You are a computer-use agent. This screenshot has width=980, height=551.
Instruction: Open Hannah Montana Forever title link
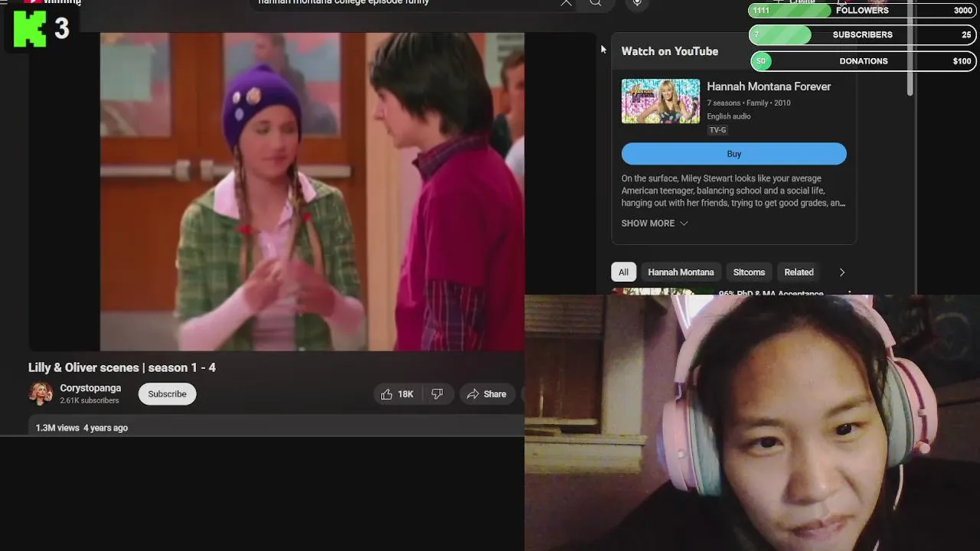tap(769, 86)
